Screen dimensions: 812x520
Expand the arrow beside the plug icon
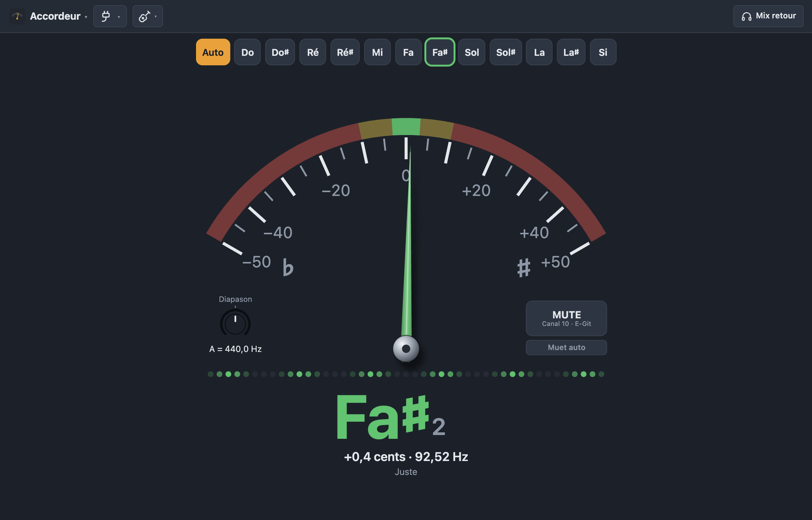point(119,17)
